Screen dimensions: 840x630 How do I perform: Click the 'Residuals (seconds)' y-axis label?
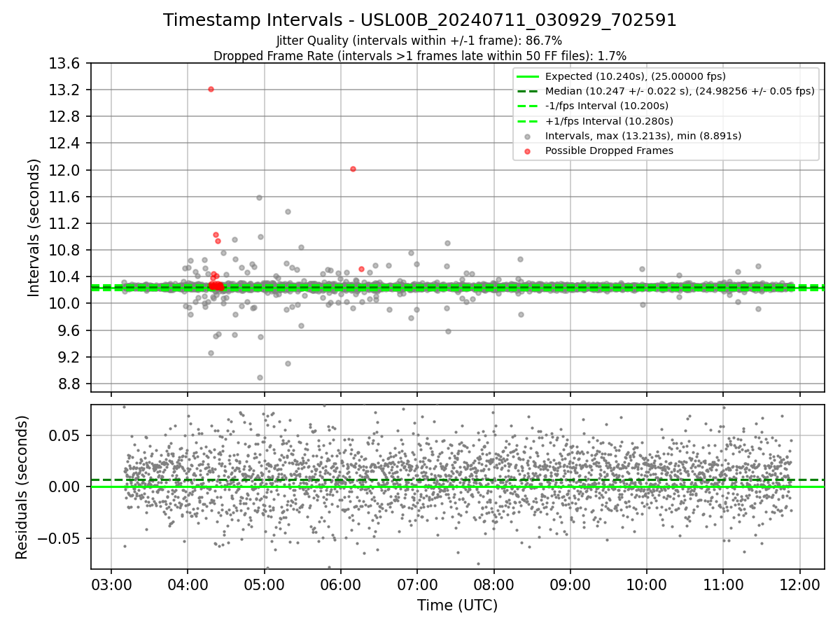22,487
